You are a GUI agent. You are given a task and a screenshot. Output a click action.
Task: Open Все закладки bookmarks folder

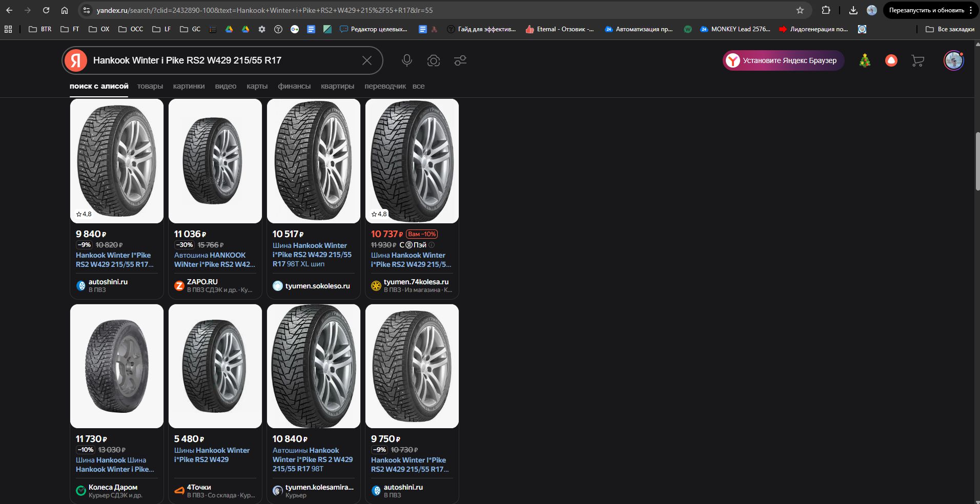point(950,29)
